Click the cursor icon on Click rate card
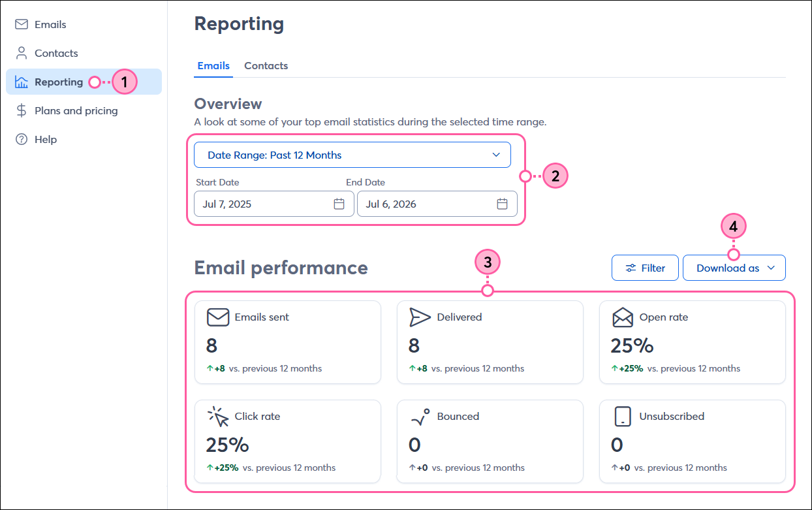 218,416
